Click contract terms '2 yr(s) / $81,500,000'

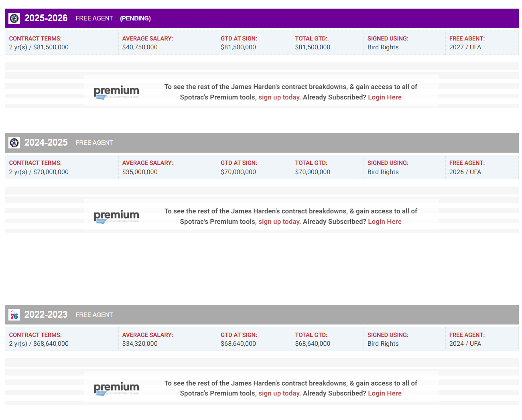click(39, 47)
